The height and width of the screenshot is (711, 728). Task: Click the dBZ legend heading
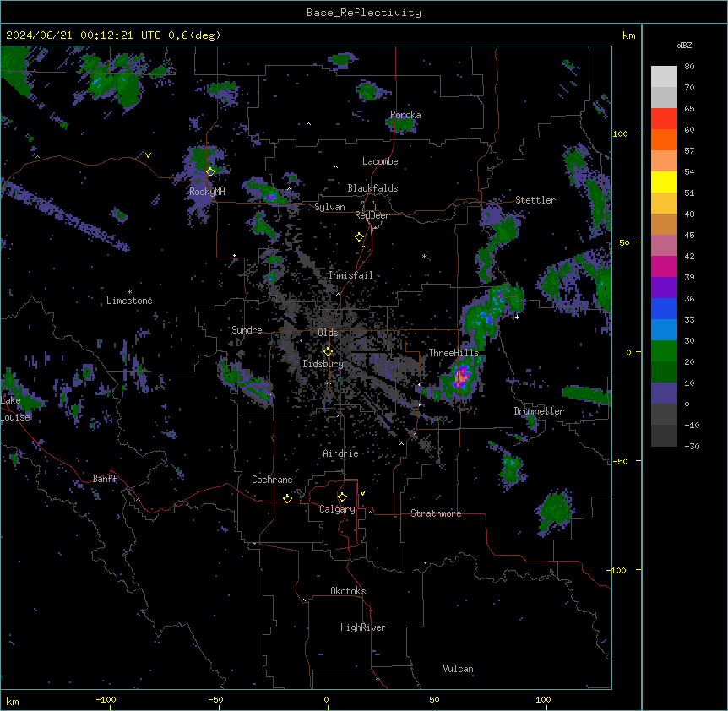click(x=684, y=46)
